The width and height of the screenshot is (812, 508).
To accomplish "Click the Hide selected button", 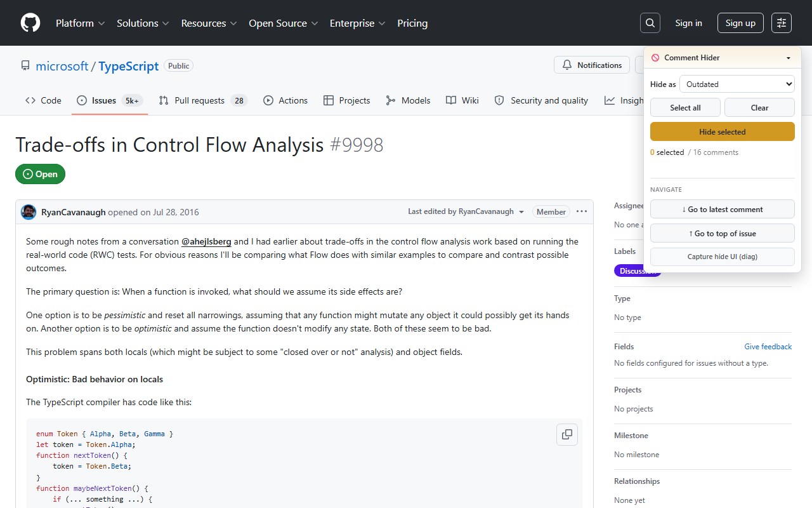I will [x=723, y=131].
